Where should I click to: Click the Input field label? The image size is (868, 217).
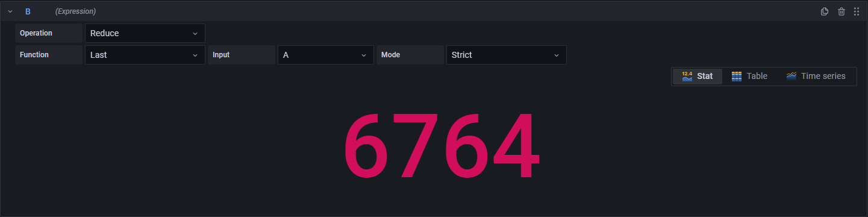pyautogui.click(x=242, y=55)
